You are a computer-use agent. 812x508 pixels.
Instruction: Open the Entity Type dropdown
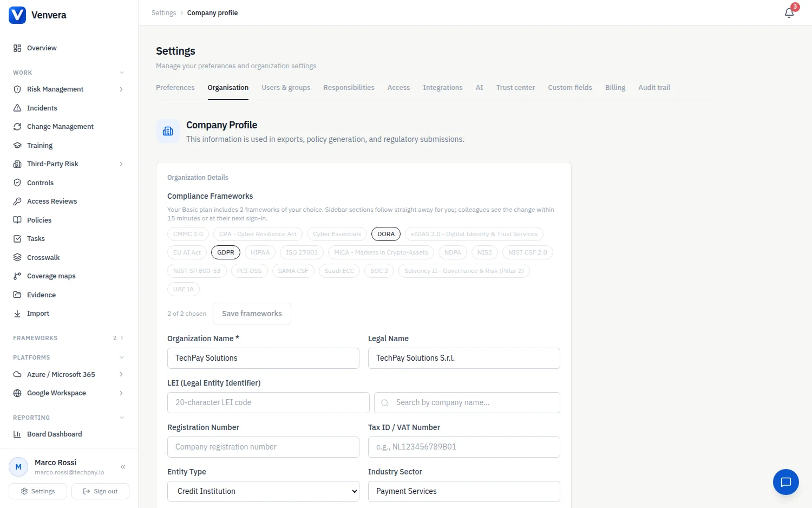(x=263, y=491)
